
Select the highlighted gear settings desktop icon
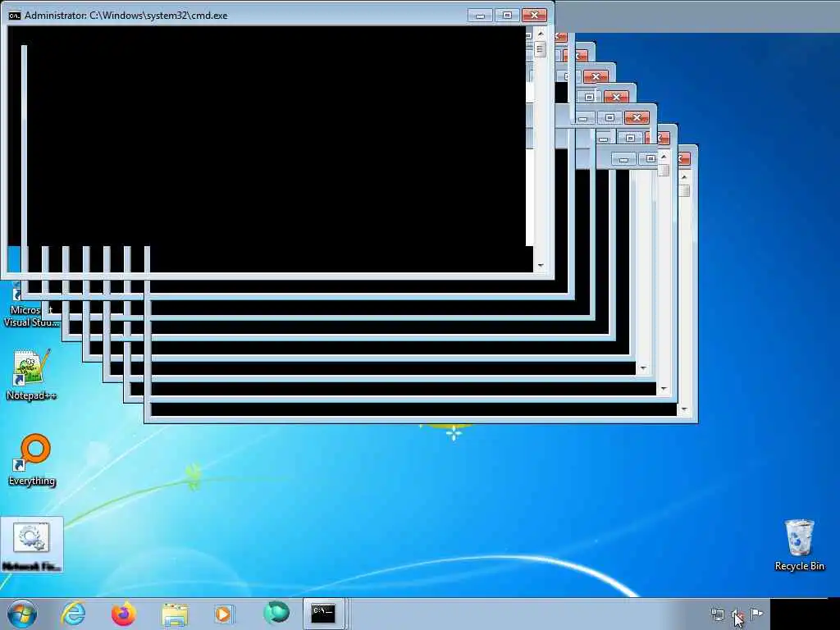[x=32, y=545]
